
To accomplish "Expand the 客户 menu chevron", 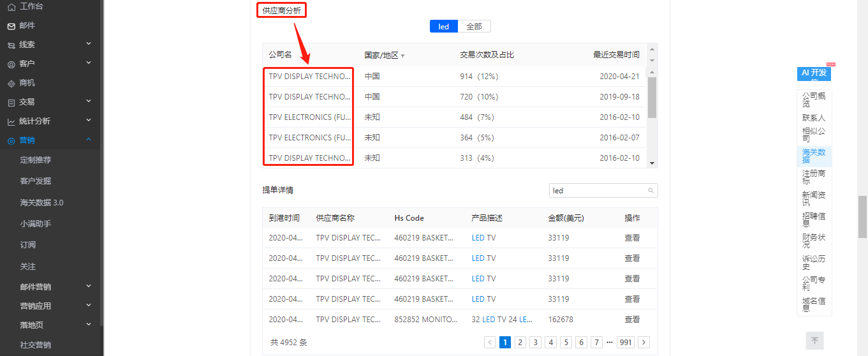I will point(89,63).
